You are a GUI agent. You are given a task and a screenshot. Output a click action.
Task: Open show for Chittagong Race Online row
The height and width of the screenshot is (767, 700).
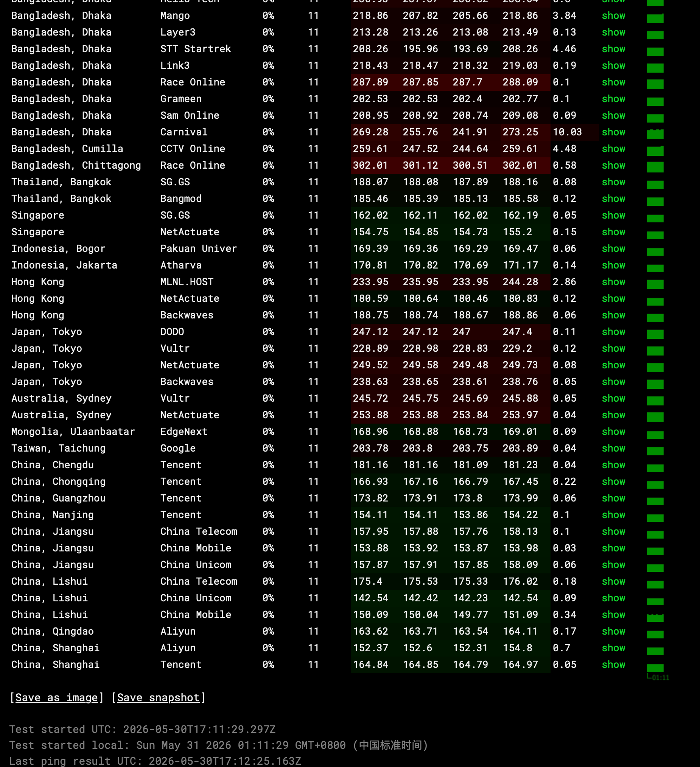click(613, 166)
